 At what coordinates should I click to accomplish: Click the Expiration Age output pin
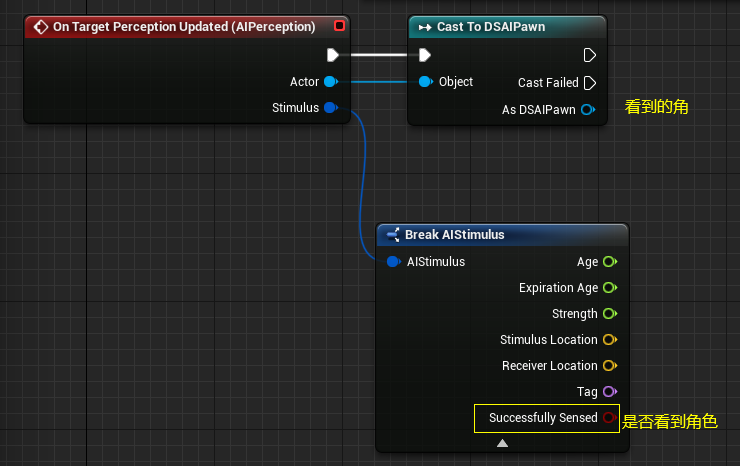[x=610, y=288]
